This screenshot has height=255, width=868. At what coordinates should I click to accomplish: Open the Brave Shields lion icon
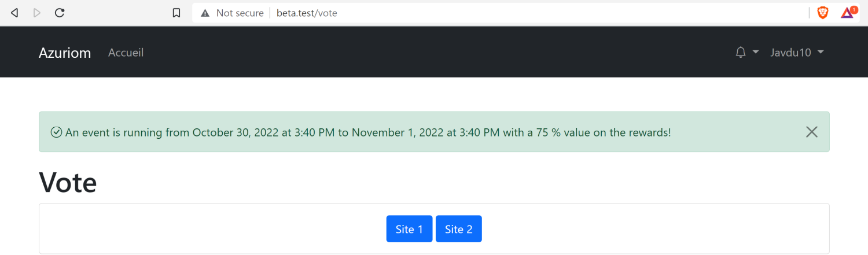(822, 13)
